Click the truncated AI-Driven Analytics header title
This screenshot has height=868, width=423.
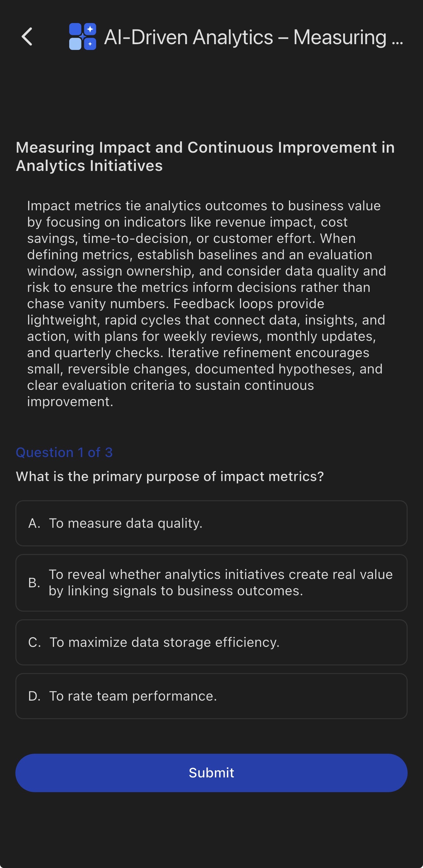tap(245, 37)
